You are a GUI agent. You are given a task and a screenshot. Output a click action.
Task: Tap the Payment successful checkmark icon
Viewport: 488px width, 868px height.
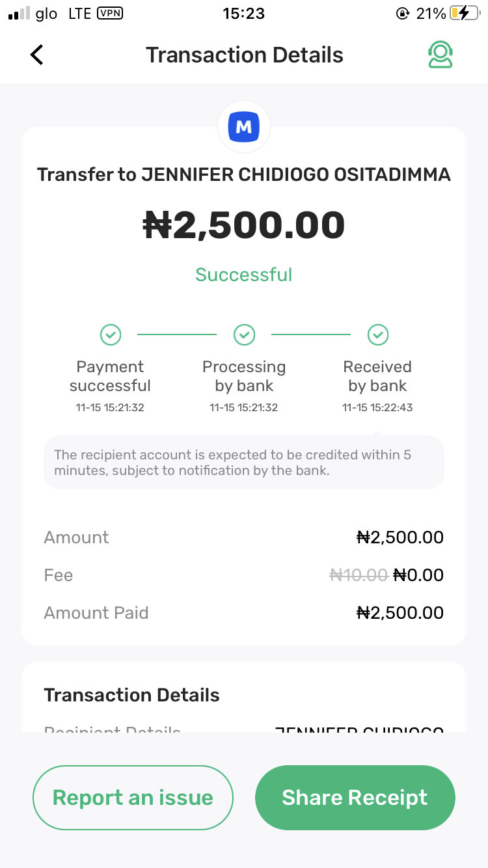(111, 335)
